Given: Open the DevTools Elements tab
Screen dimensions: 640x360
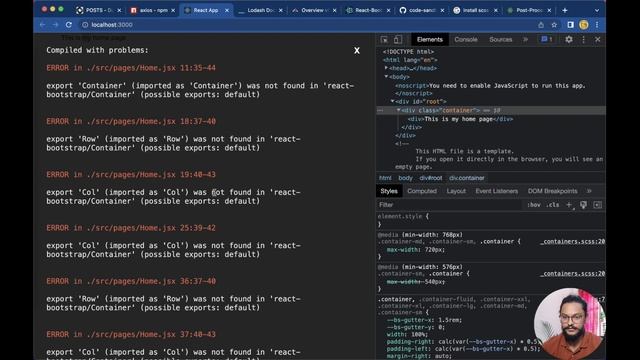Looking at the screenshot, I should pos(429,40).
